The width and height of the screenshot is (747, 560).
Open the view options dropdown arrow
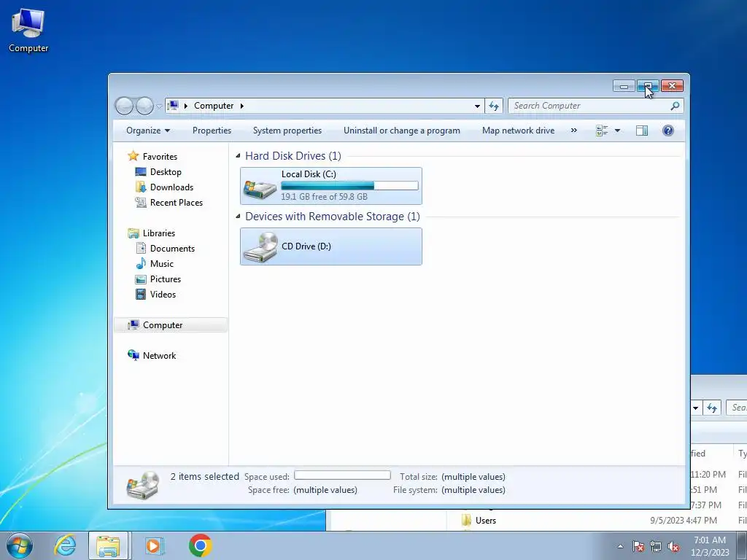click(617, 131)
